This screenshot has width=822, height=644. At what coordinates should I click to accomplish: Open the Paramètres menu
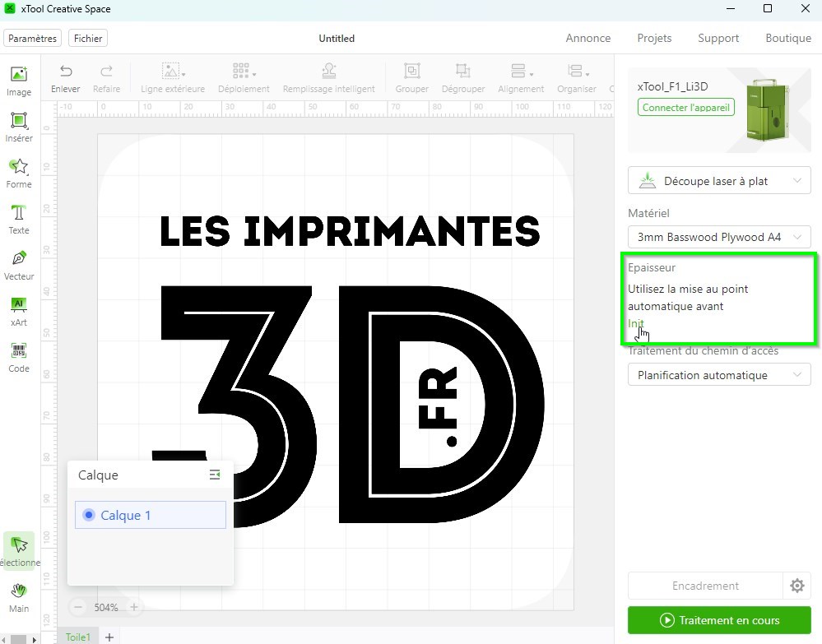click(x=33, y=39)
